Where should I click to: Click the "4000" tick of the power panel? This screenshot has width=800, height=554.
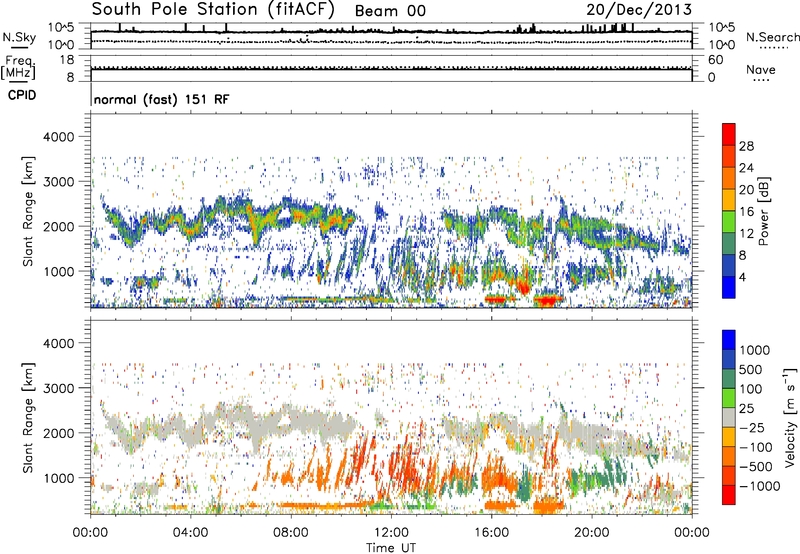click(x=58, y=137)
